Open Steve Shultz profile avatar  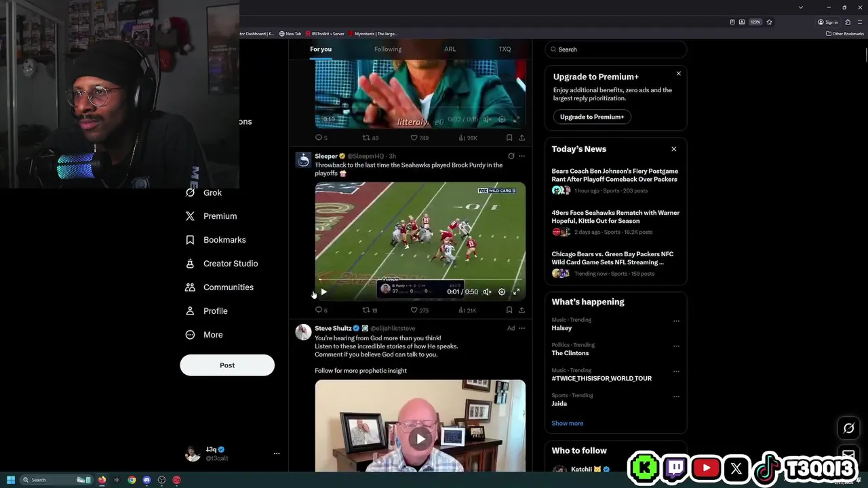tap(303, 331)
